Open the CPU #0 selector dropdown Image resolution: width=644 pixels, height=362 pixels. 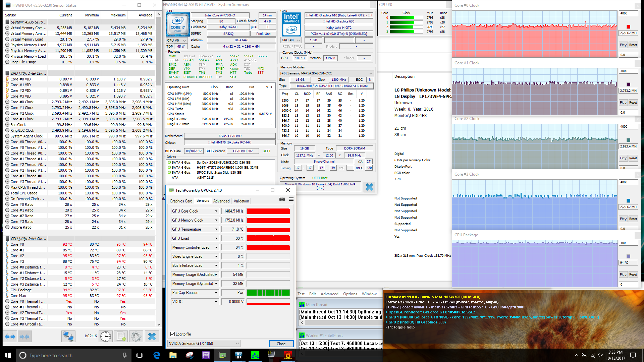coord(177,40)
